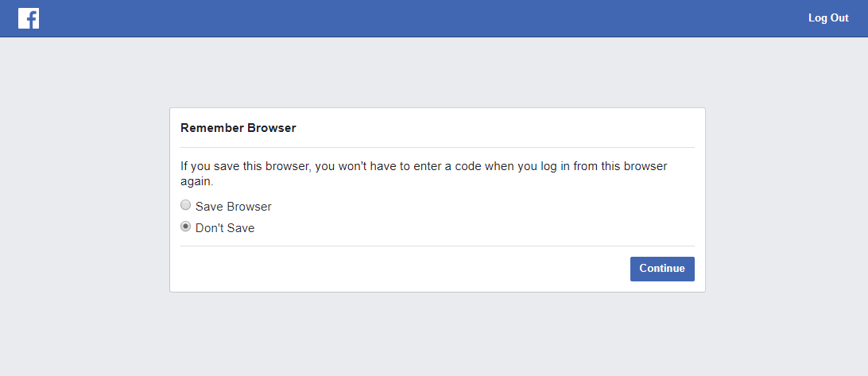
Task: Click the "Save Browser" label text
Action: click(x=233, y=207)
